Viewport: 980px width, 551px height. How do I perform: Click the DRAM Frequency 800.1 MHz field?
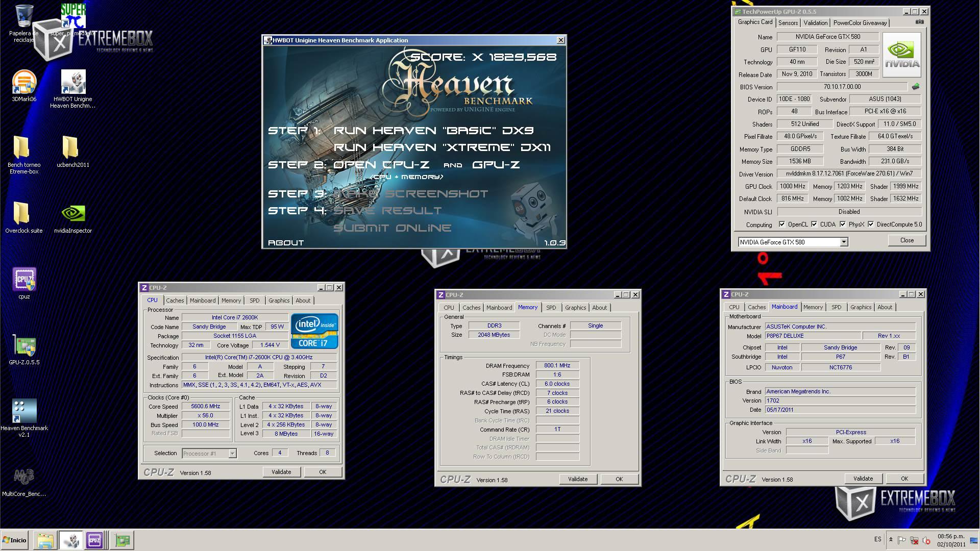(x=557, y=366)
